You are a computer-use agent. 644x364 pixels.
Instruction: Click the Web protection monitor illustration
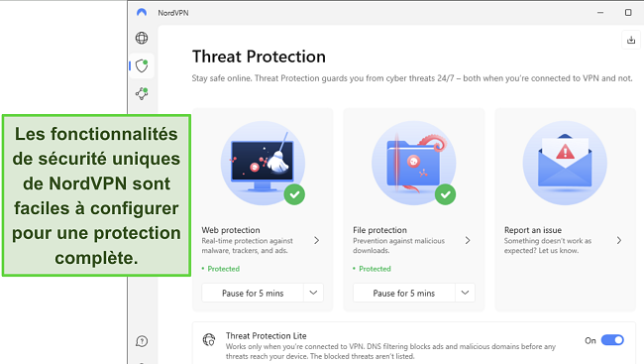click(x=263, y=163)
